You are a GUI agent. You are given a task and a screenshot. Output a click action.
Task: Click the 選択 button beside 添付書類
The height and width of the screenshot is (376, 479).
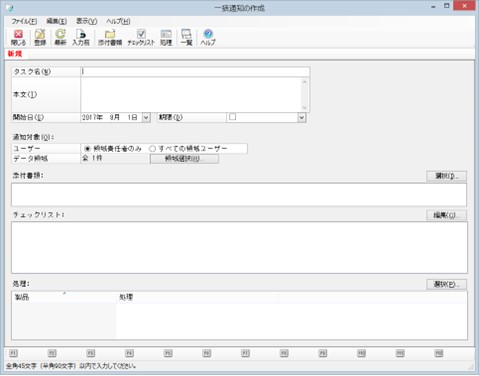[x=447, y=176]
